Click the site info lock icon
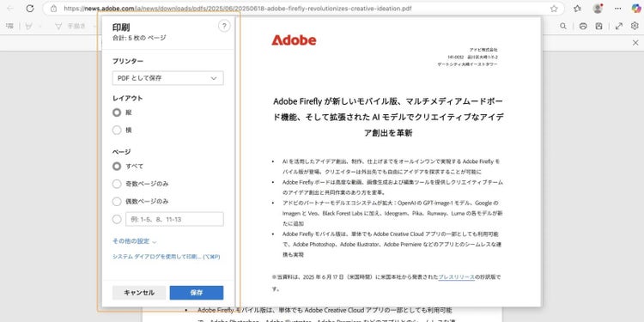The width and height of the screenshot is (644, 322). [x=53, y=9]
